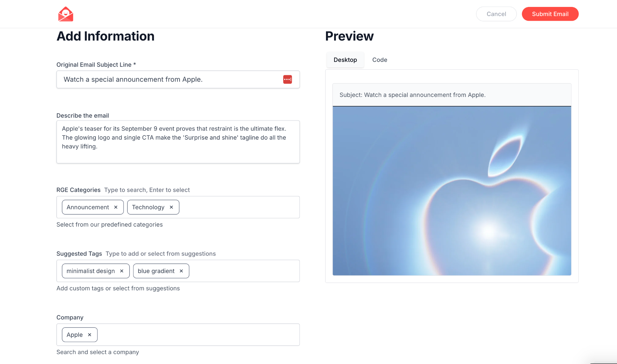Cancel the email submission
This screenshot has height=364, width=617.
(x=496, y=14)
